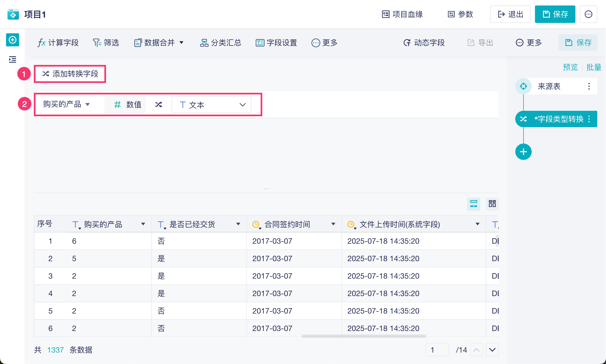Click the round plus button to add step
This screenshot has width=606, height=364.
click(x=523, y=152)
